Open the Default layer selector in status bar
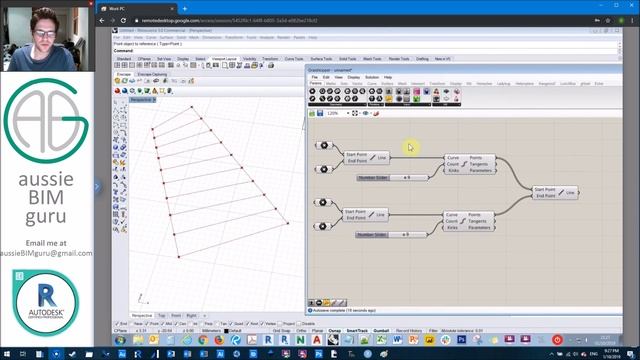This screenshot has width=640, height=360. coord(235,331)
